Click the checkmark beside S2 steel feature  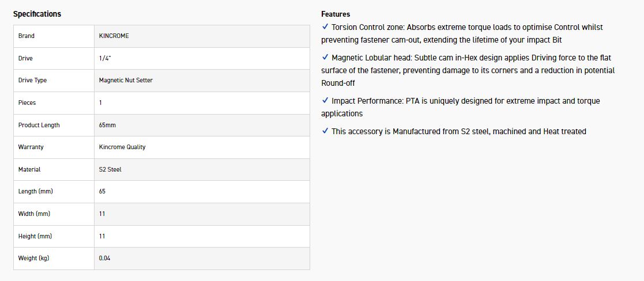(x=325, y=131)
